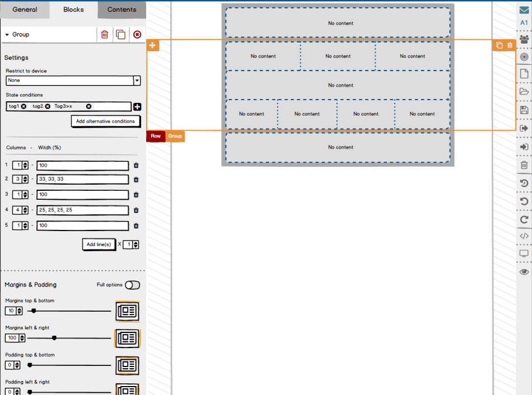Screen dimensions: 532x395
Task: Create new document with page icon
Action: [x=524, y=74]
